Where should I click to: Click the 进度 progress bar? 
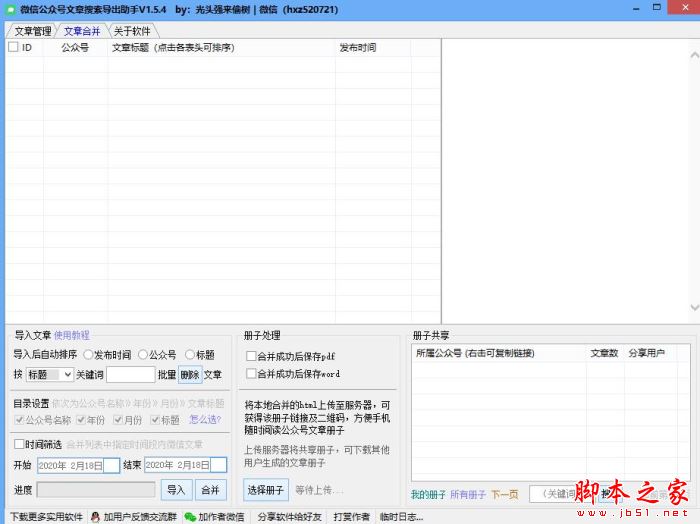tap(96, 490)
